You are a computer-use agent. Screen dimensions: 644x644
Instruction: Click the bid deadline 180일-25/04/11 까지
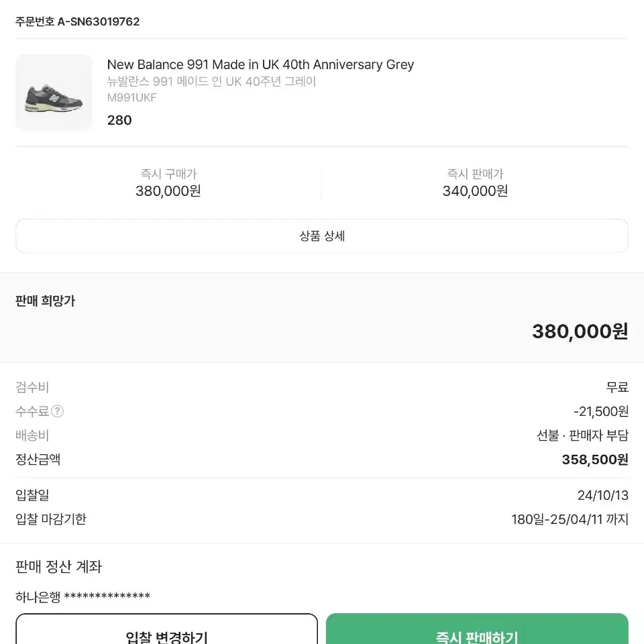[570, 519]
